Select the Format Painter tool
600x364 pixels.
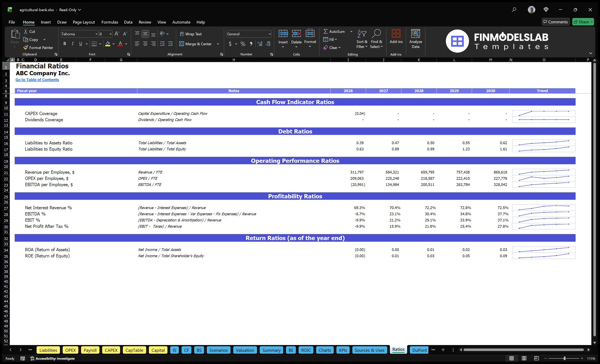pos(38,48)
